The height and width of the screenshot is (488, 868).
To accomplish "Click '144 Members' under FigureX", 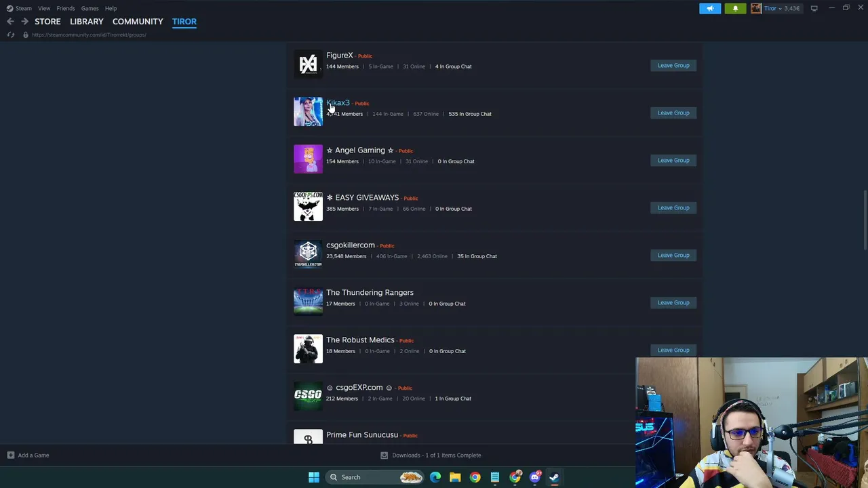I will coord(342,66).
